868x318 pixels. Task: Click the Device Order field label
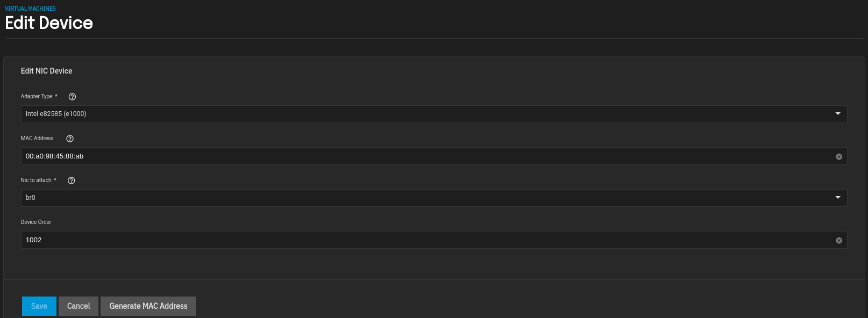click(x=36, y=222)
